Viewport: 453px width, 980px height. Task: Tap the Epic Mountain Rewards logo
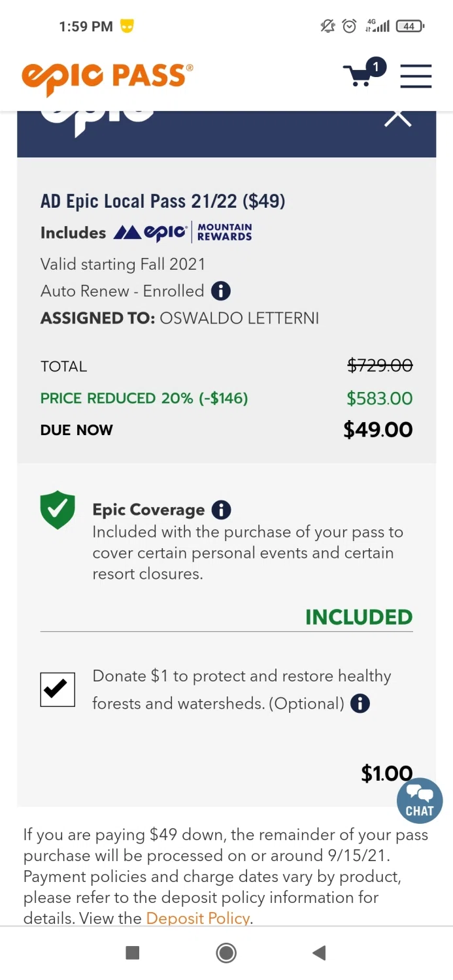pos(182,233)
